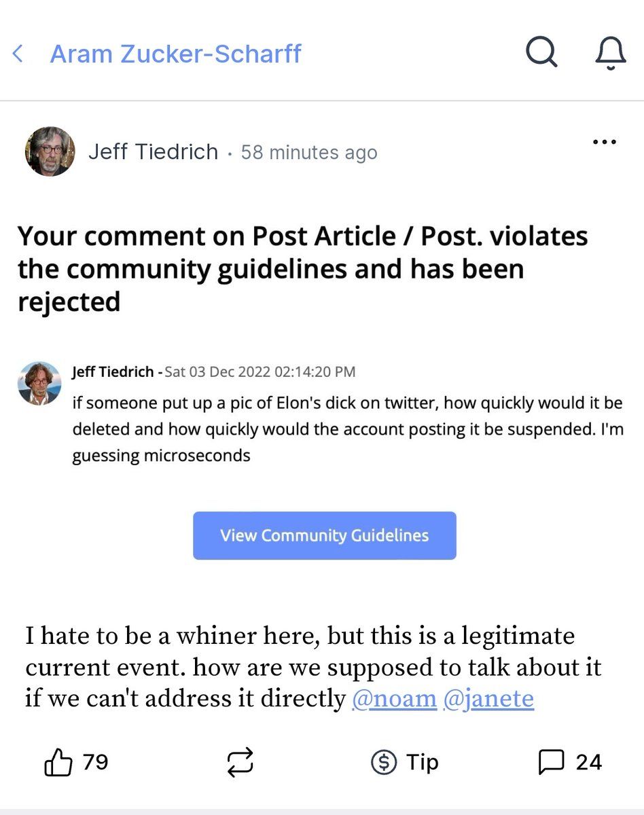Tap the 79 likes count
Image resolution: width=644 pixels, height=815 pixels.
[x=95, y=762]
